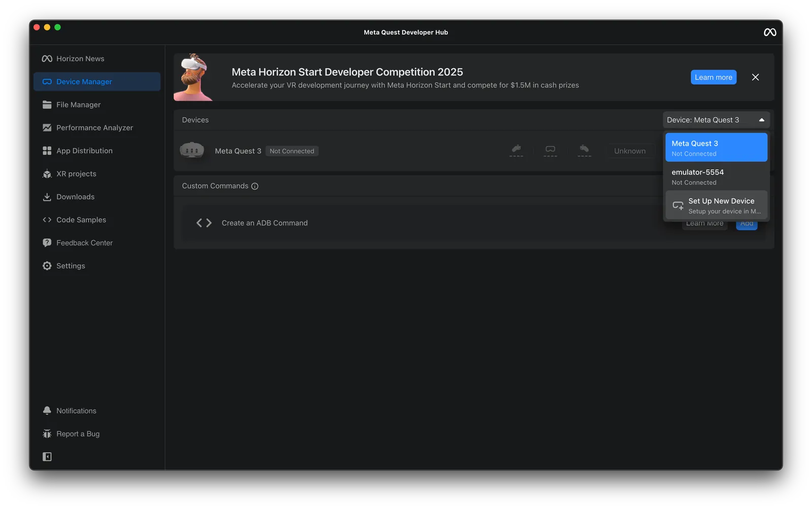Click the Horizon News Meta logo icon
This screenshot has height=509, width=812.
47,58
